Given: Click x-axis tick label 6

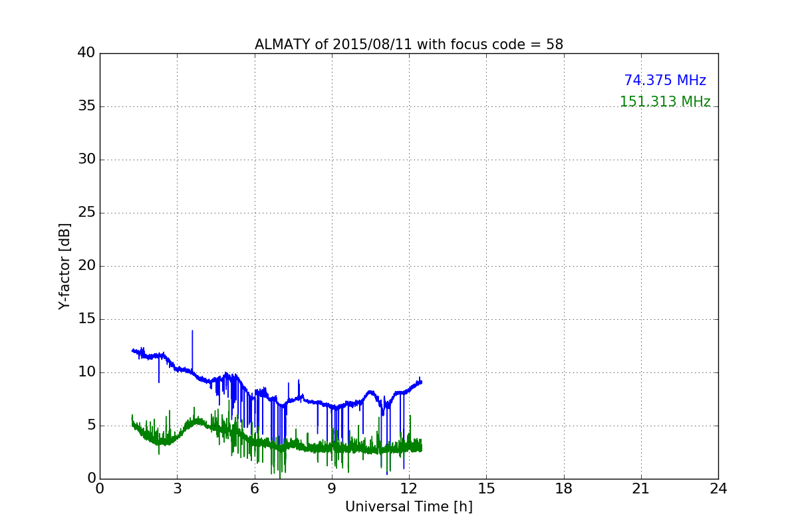Looking at the screenshot, I should coord(255,489).
